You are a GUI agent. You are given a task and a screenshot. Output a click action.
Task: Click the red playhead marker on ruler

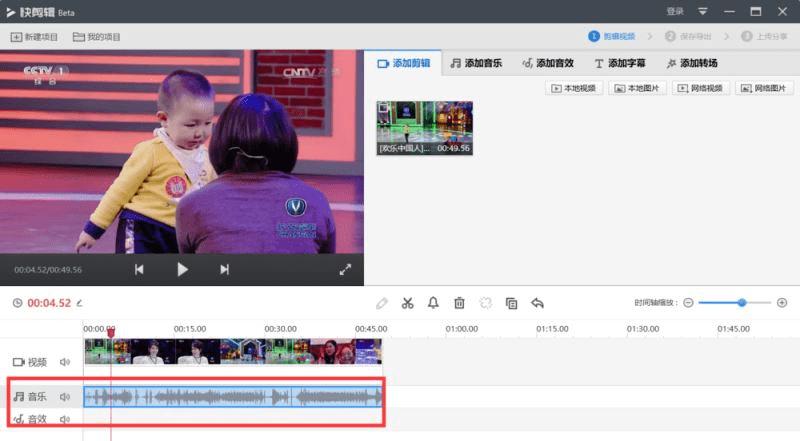(x=111, y=332)
